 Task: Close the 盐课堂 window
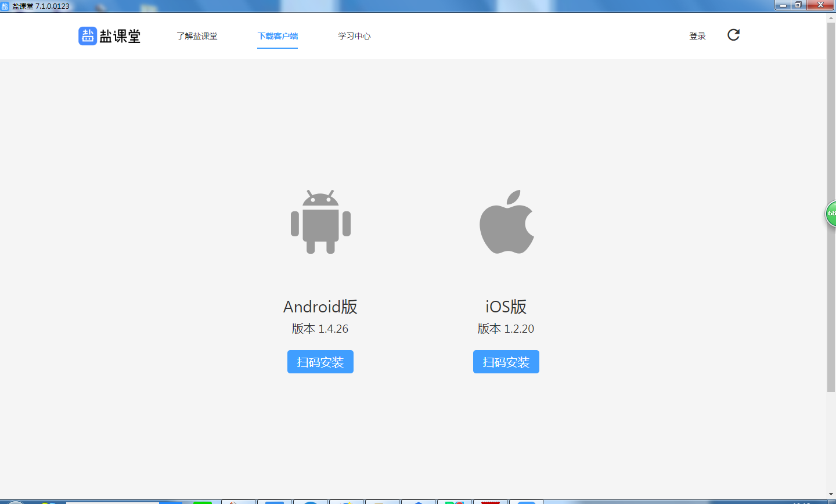pos(820,5)
